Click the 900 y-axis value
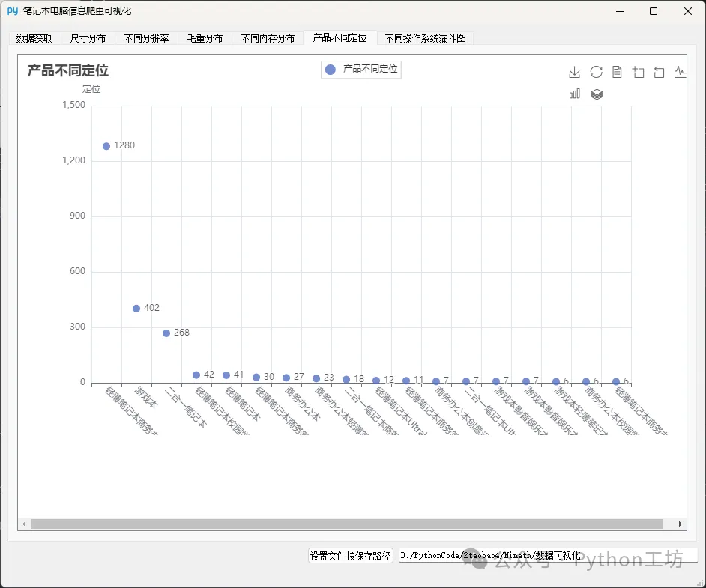Screen dimensions: 706x588 coord(77,216)
